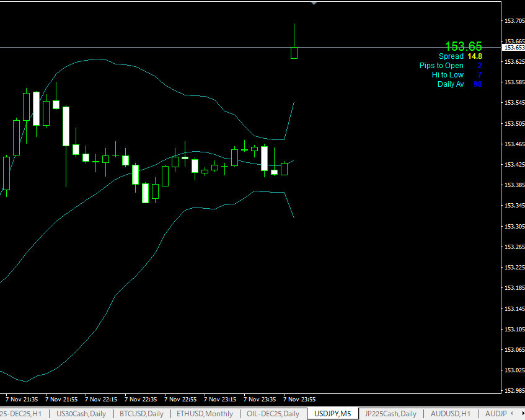
Task: Click the 153.653 current price axis label
Action: coord(513,48)
